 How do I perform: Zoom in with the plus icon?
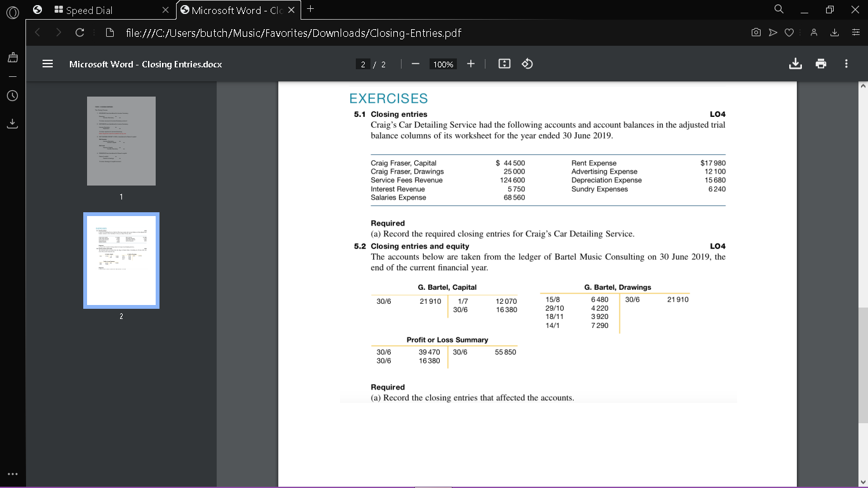pos(471,64)
